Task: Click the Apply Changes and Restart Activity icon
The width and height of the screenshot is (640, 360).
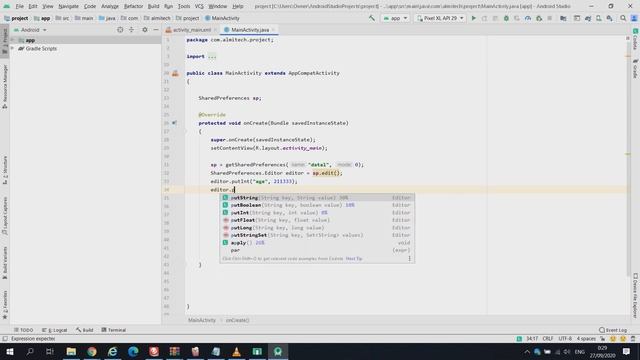Action: [484, 18]
